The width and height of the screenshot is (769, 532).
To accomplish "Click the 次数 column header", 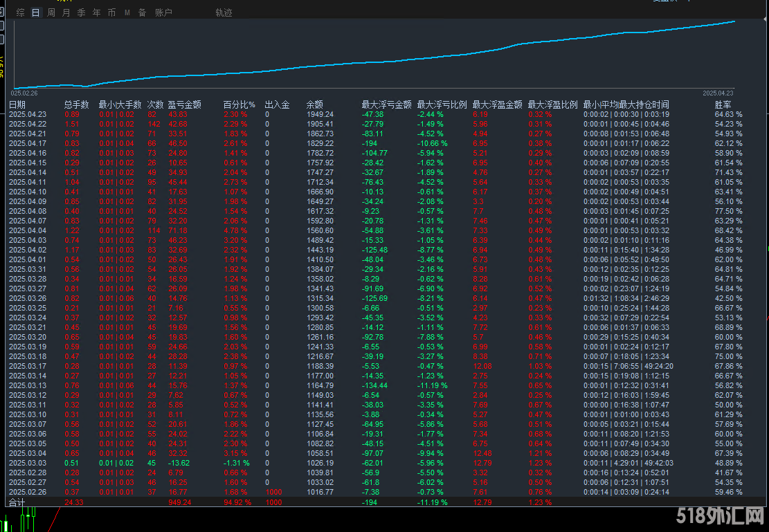I will click(x=156, y=104).
